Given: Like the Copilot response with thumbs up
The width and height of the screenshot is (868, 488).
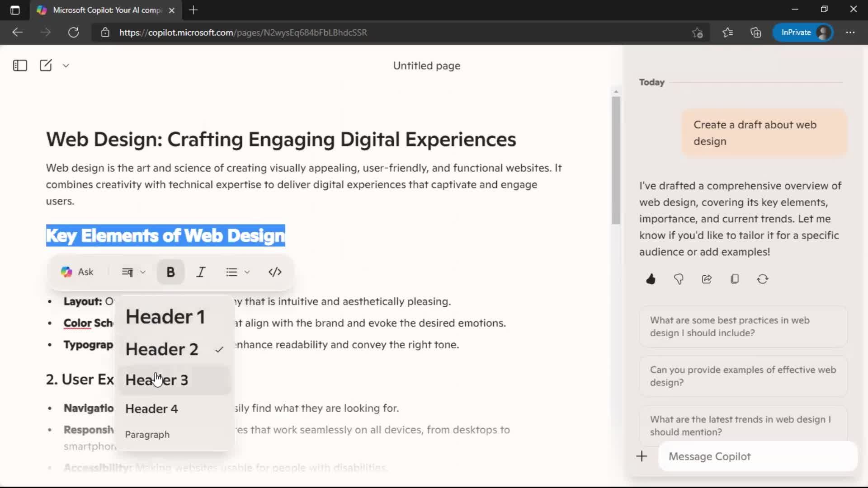Looking at the screenshot, I should pyautogui.click(x=651, y=279).
